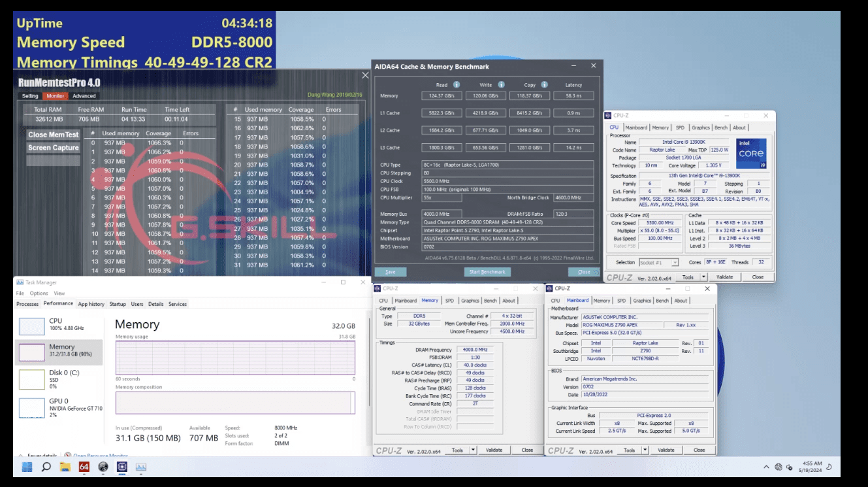Open the About tab in the CPU-Z processor window
This screenshot has width=868, height=487.
click(x=739, y=127)
